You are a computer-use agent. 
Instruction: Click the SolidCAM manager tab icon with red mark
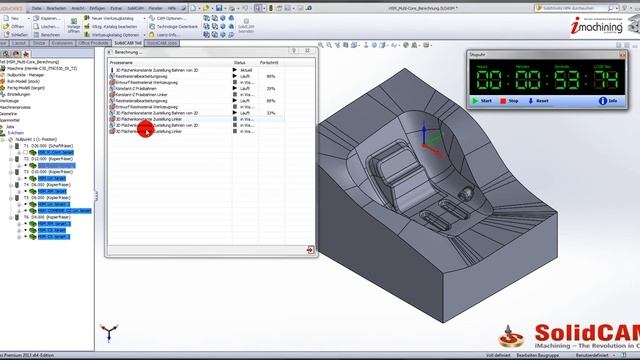(26, 54)
